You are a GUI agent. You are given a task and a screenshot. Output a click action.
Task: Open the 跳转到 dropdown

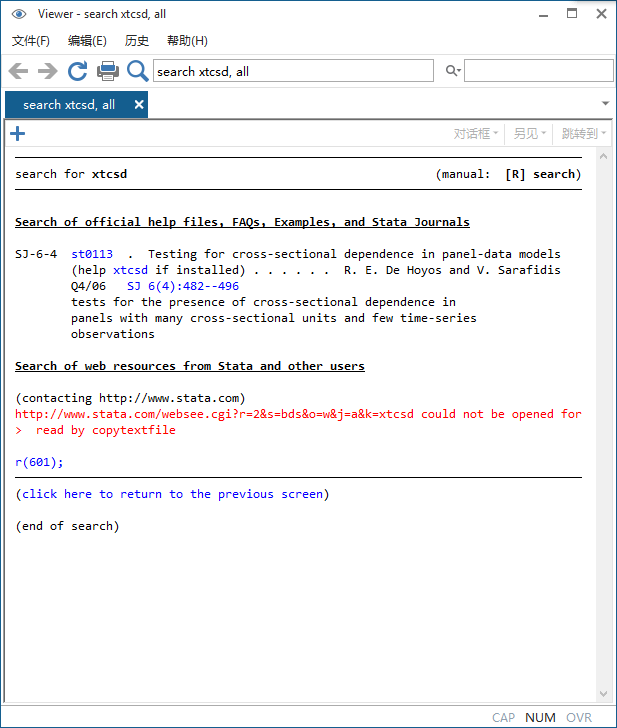pos(584,134)
